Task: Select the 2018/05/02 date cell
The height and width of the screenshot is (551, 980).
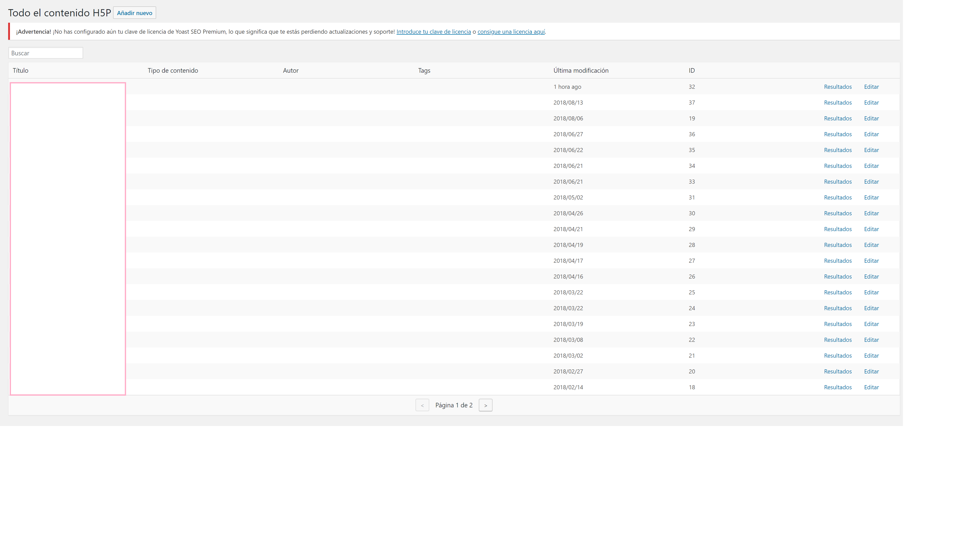Action: pos(568,197)
